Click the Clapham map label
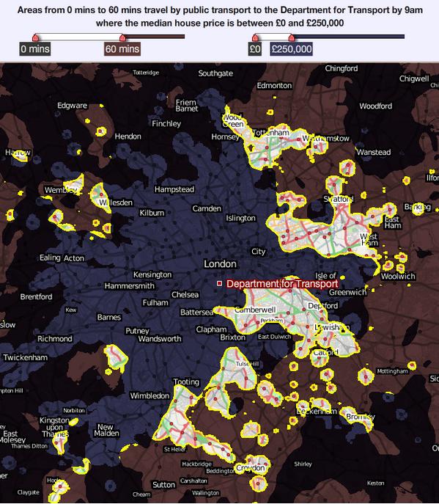Image resolution: width=439 pixels, height=504 pixels. (x=211, y=329)
